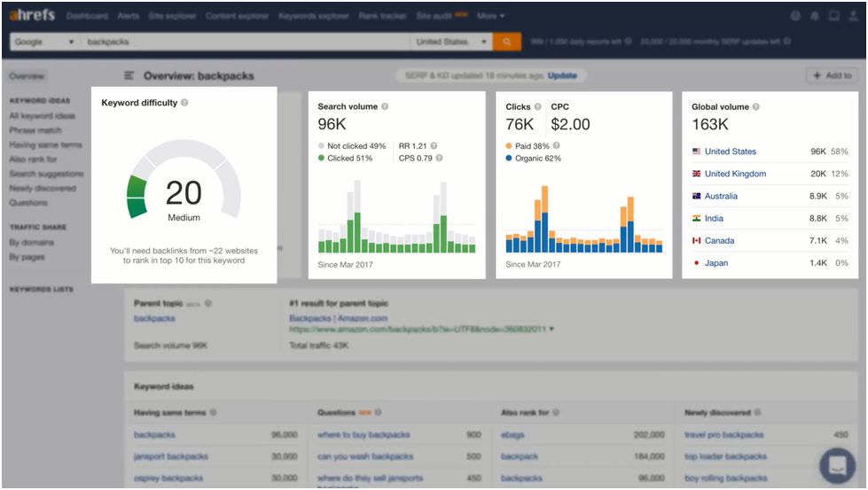The image size is (868, 490).
Task: Click the CPS 0.79 help icon
Action: (439, 159)
